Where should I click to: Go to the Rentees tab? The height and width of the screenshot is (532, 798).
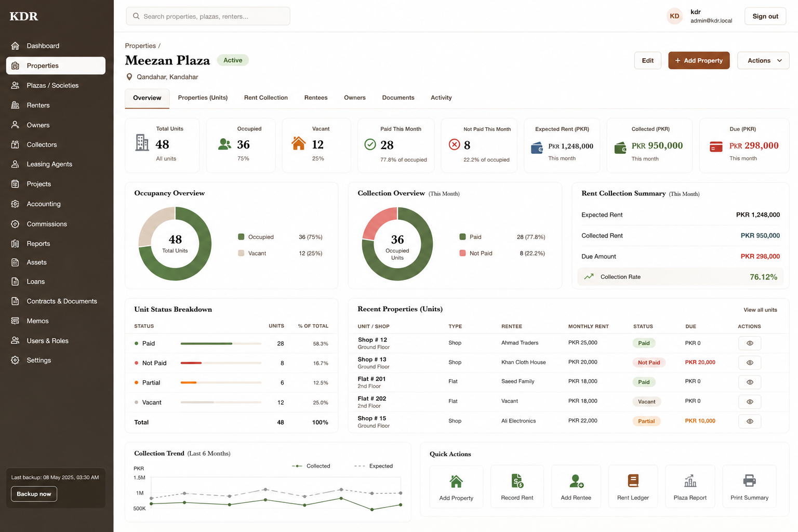tap(316, 98)
